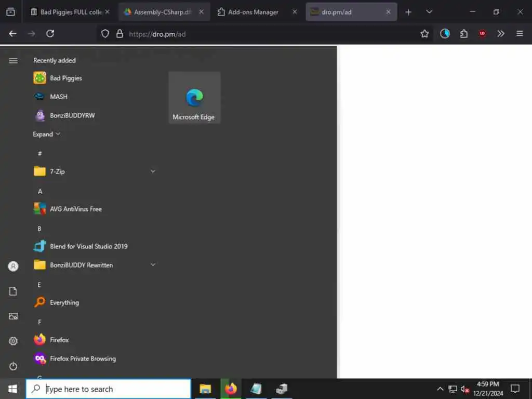Click the Microsoft Edge tile
Image resolution: width=532 pixels, height=399 pixels.
coord(194,98)
